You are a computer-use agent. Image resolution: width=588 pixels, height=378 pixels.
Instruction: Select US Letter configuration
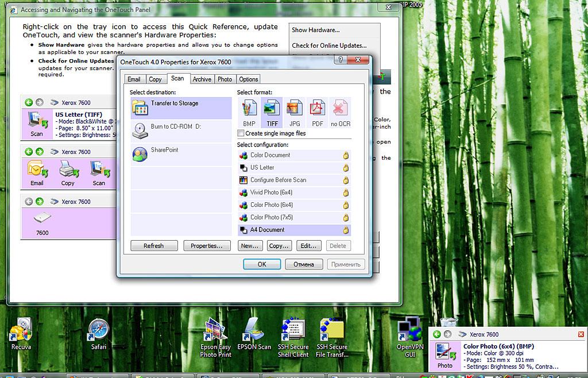(x=295, y=168)
